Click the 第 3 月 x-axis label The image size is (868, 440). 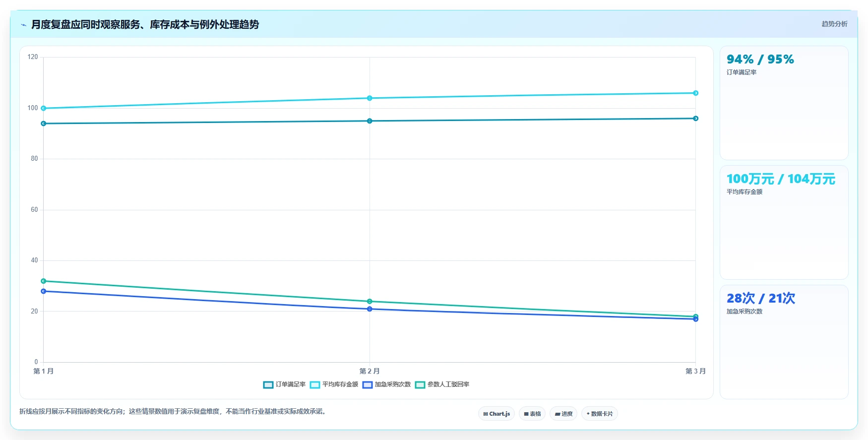point(695,371)
